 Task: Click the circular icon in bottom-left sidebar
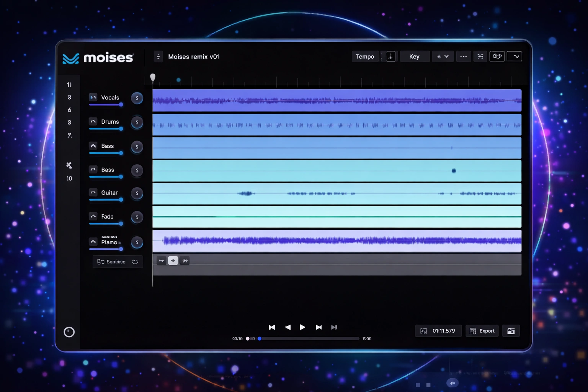click(69, 332)
